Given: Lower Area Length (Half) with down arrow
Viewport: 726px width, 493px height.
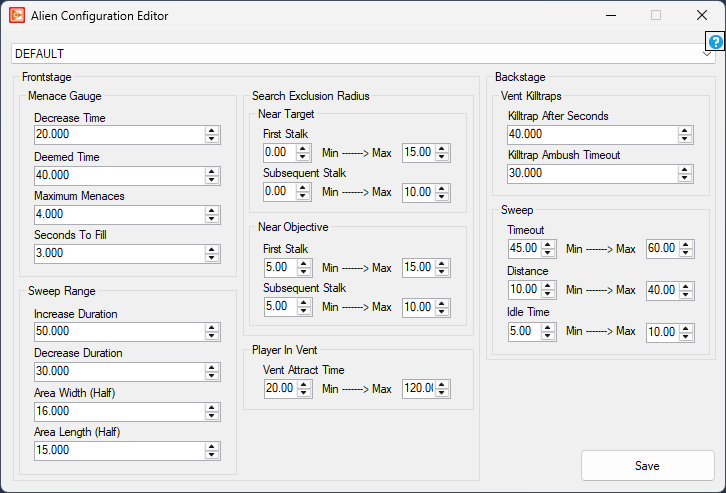Looking at the screenshot, I should point(212,455).
